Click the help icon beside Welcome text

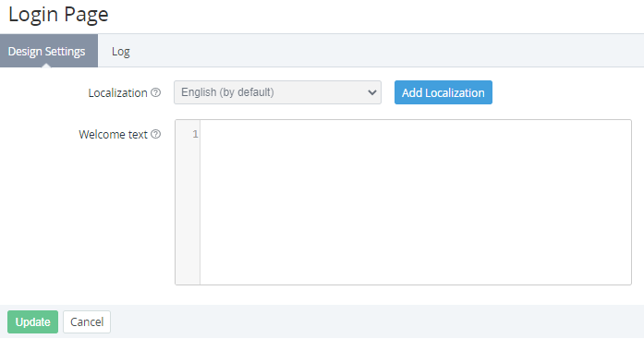155,134
